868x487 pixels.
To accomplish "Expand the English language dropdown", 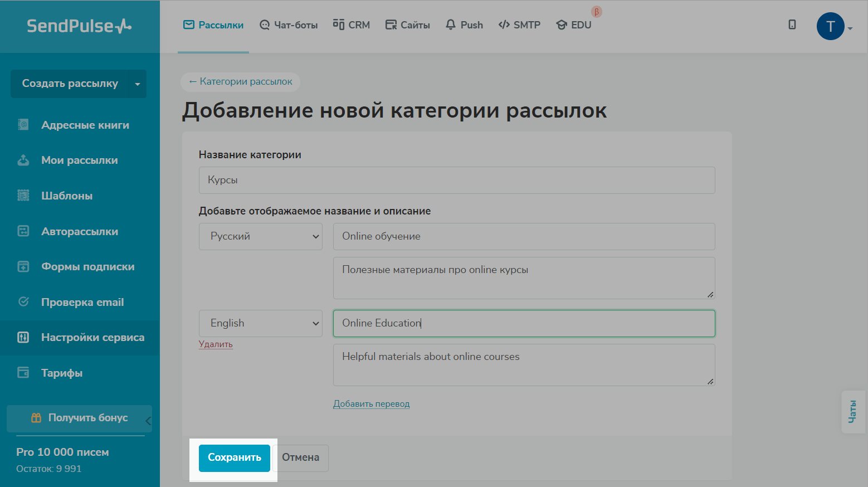I will [x=260, y=323].
